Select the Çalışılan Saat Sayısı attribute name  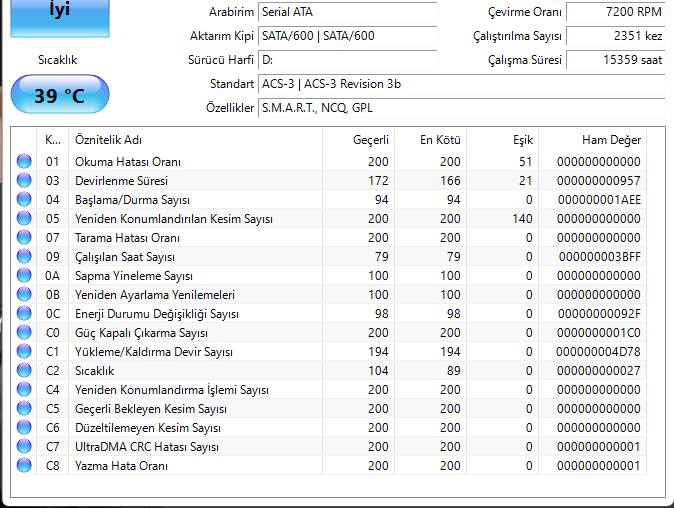tap(125, 257)
